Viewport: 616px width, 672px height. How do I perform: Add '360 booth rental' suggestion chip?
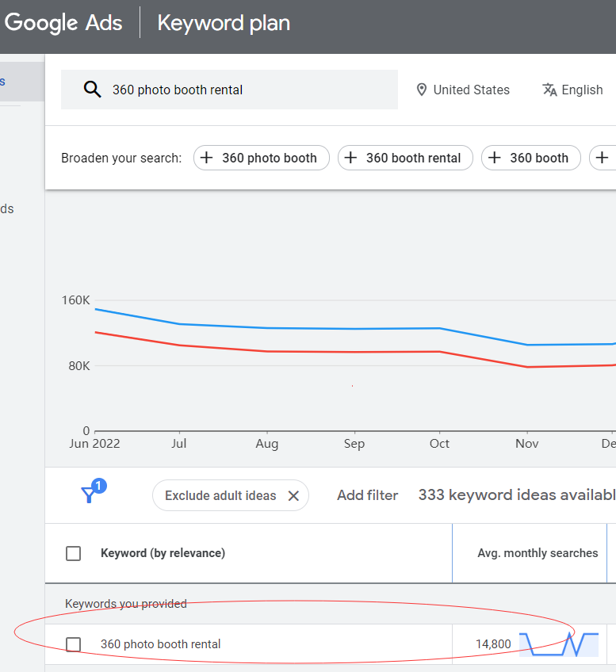(x=406, y=158)
